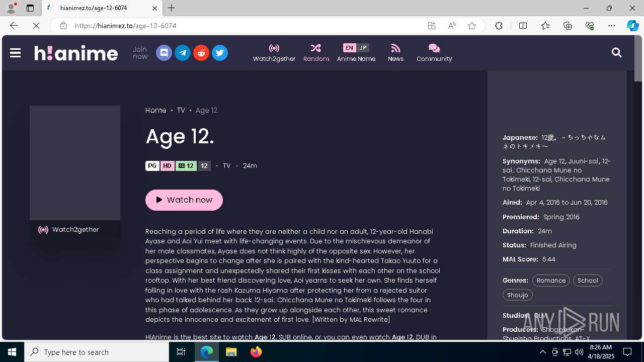The height and width of the screenshot is (362, 644).
Task: Open the Windows Start menu
Action: (x=12, y=352)
